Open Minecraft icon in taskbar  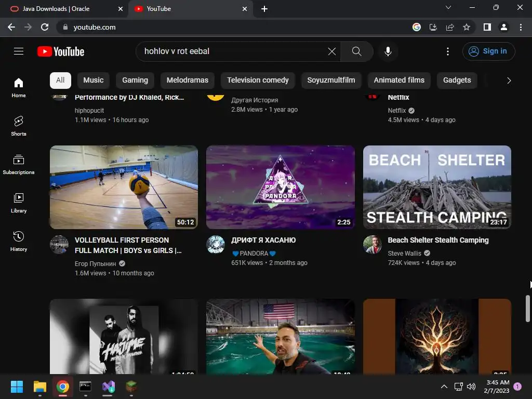tap(131, 387)
